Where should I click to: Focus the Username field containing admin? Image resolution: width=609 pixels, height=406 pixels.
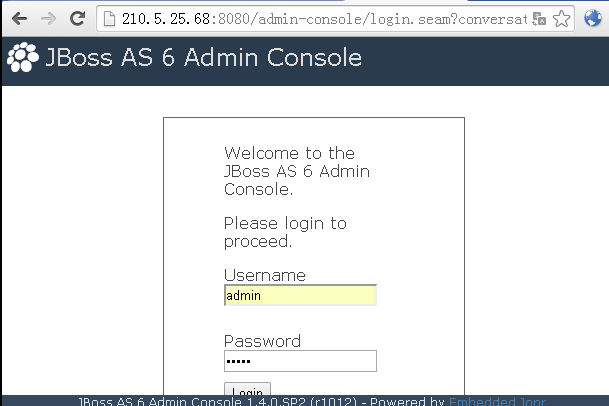pyautogui.click(x=300, y=295)
